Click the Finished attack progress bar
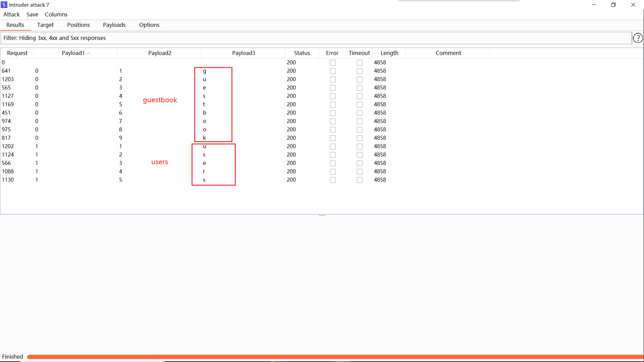Screen dimensions: 644x362 coord(335,357)
